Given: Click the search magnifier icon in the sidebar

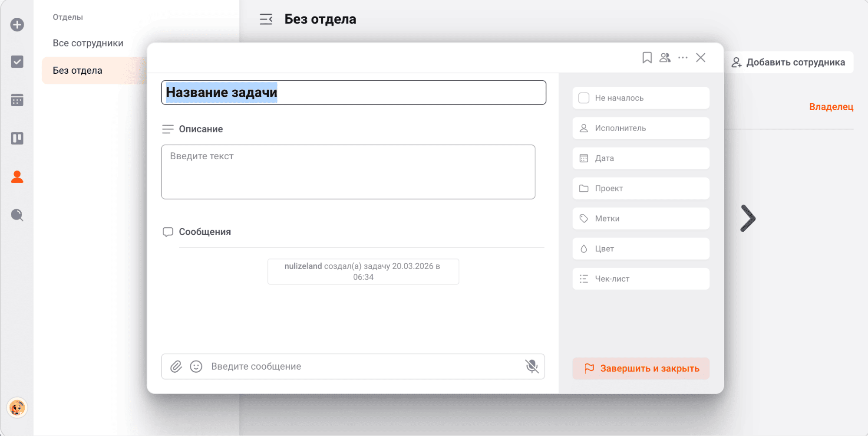Looking at the screenshot, I should [x=17, y=215].
